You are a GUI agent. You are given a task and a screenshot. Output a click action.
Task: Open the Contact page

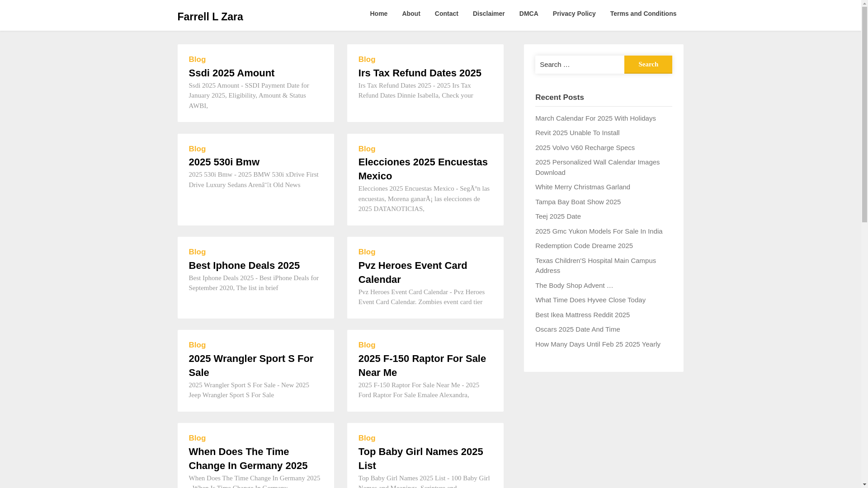[446, 14]
